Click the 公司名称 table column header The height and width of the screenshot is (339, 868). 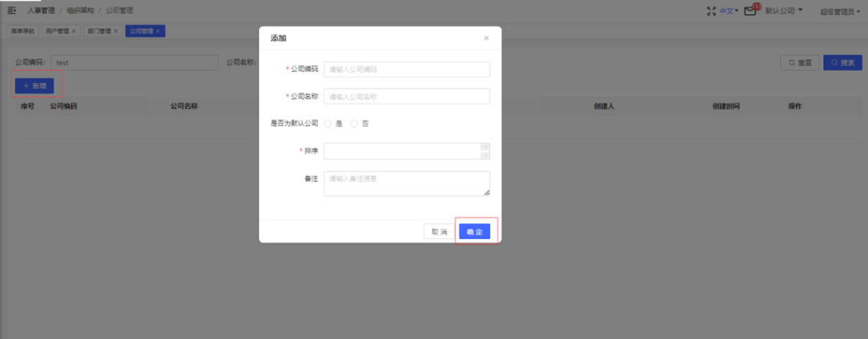(x=184, y=106)
